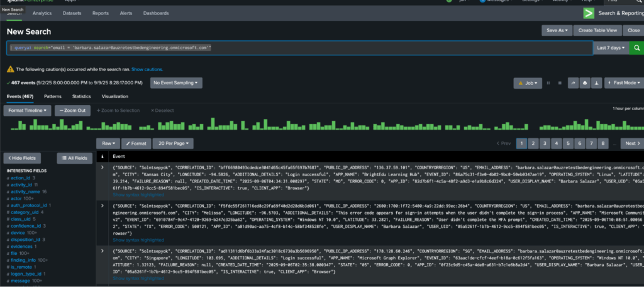Click Create Table View button
The height and width of the screenshot is (287, 644).
coord(597,30)
